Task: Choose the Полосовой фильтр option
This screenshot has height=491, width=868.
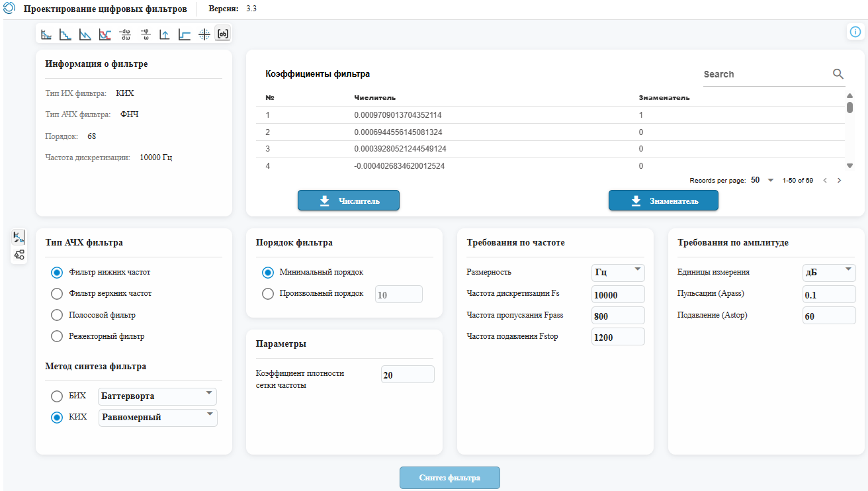Action: click(57, 315)
